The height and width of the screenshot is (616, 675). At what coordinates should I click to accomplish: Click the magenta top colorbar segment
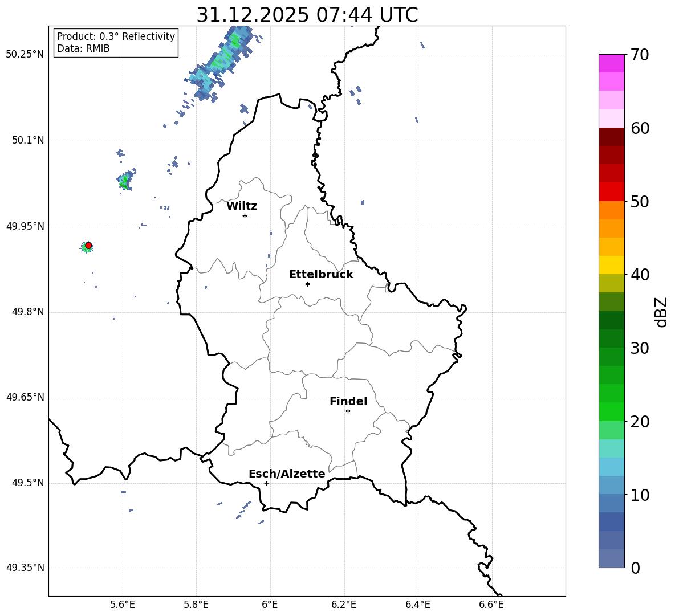(612, 63)
